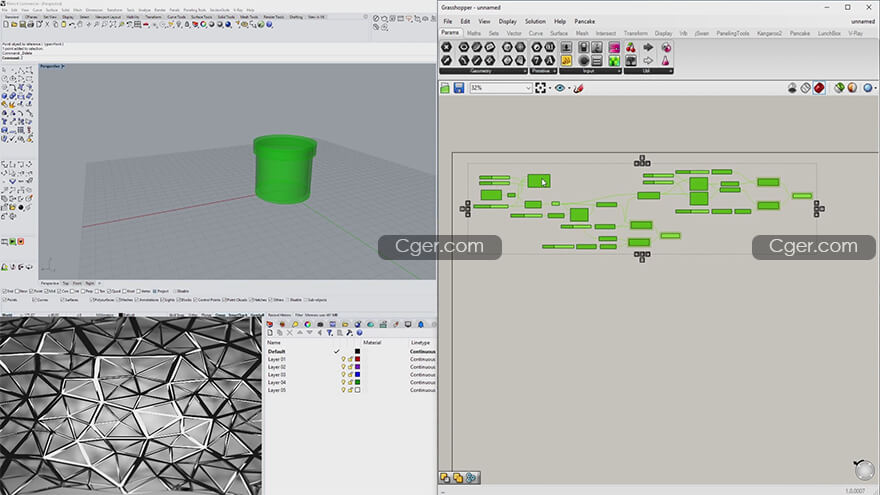Image resolution: width=880 pixels, height=495 pixels.
Task: Open the Grasshopper Pancake menu
Action: click(x=584, y=21)
